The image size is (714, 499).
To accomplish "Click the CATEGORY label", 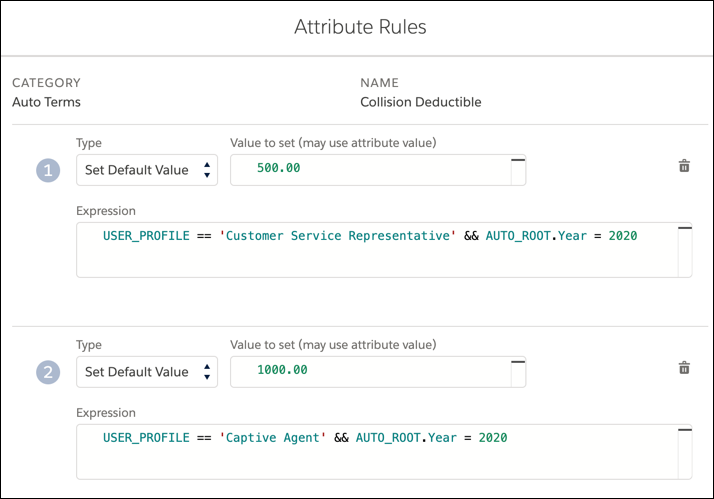I will tap(46, 83).
